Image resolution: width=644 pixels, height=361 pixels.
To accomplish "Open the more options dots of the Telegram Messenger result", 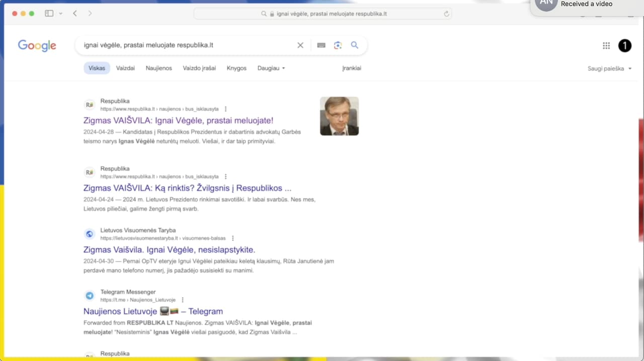I will coord(183,300).
